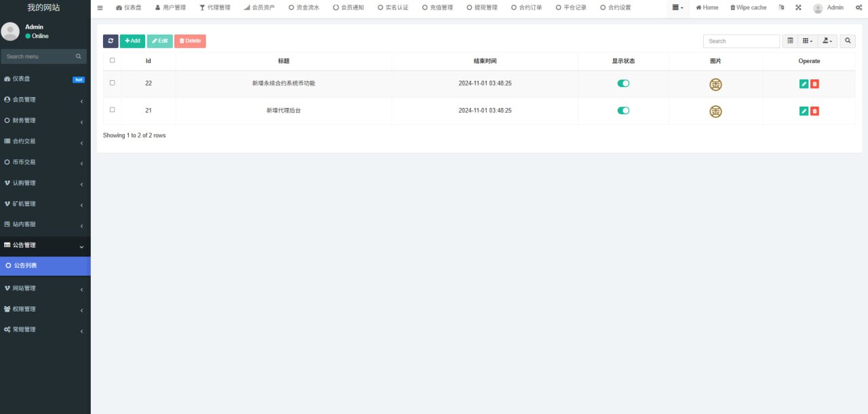Check the select-all checkbox in table header
868x414 pixels.
[112, 60]
